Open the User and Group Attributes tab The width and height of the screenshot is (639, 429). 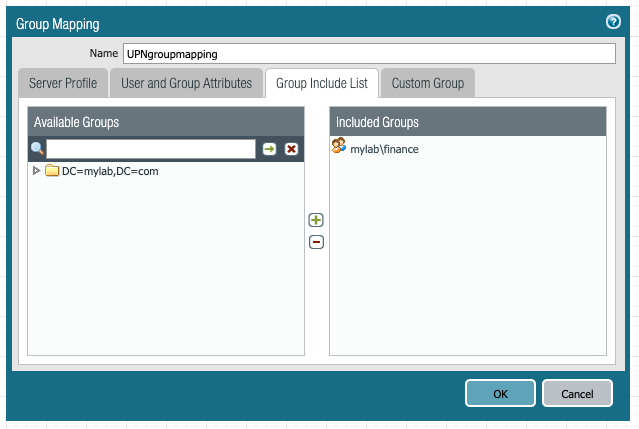186,83
